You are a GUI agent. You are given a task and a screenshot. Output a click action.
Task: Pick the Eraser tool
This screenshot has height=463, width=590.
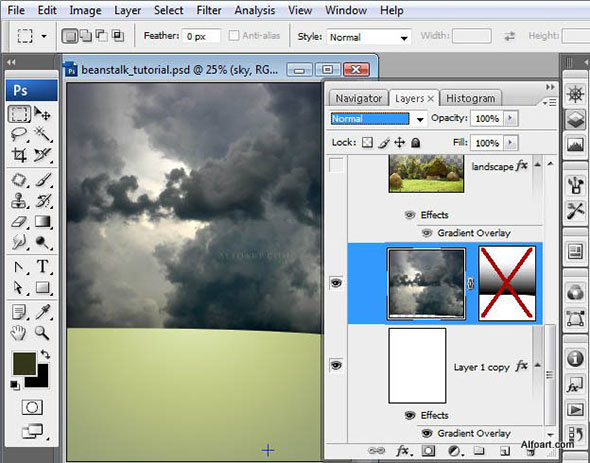pos(19,222)
